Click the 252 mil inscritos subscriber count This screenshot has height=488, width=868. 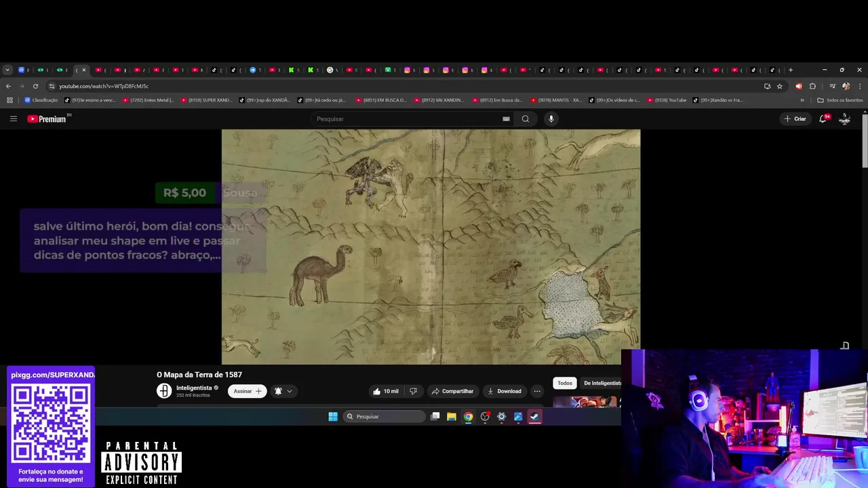point(193,395)
